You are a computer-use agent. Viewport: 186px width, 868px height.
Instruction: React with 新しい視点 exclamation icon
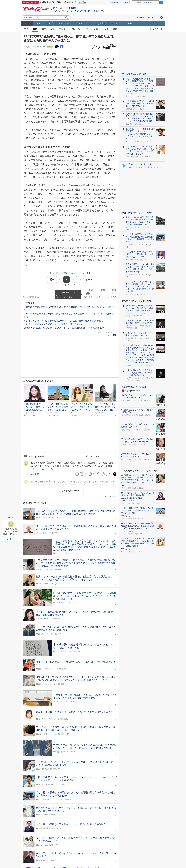coord(112,294)
